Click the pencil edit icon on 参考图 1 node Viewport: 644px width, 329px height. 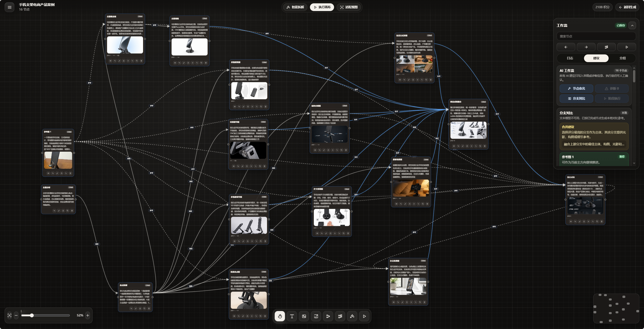57,173
